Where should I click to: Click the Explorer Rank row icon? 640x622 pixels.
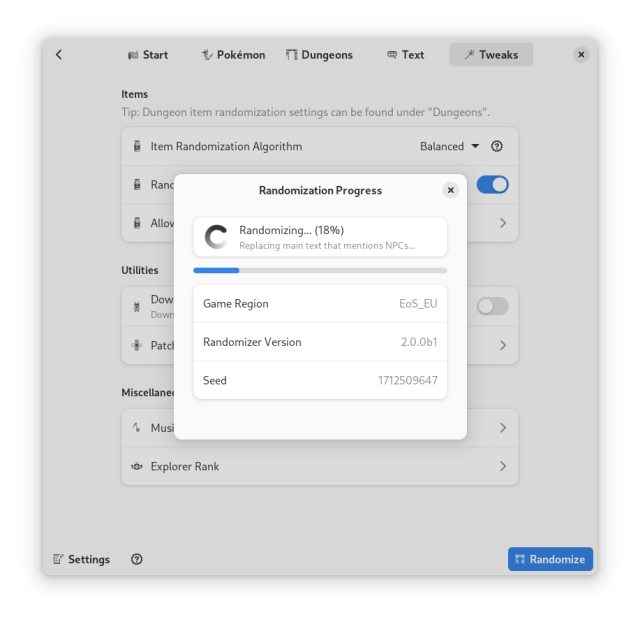click(x=137, y=466)
